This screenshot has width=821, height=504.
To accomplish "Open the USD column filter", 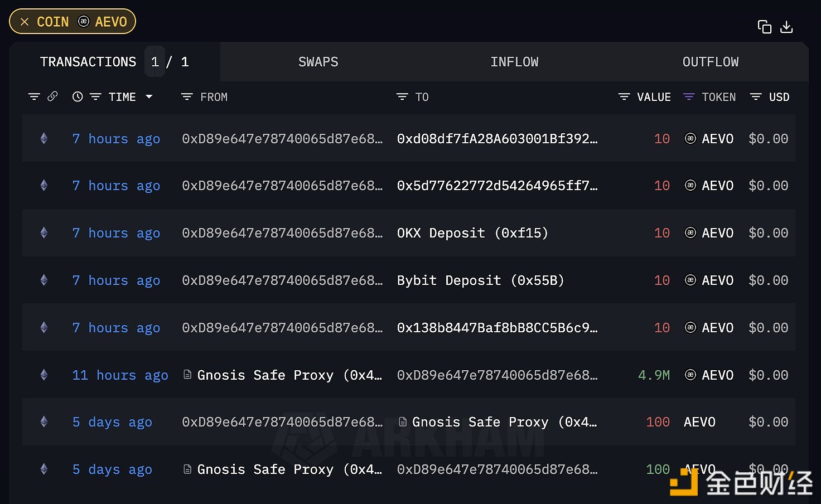I will click(x=756, y=97).
